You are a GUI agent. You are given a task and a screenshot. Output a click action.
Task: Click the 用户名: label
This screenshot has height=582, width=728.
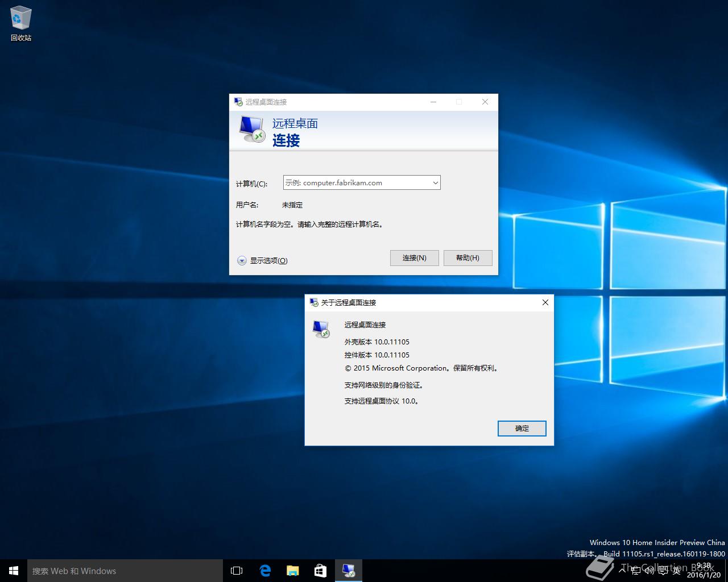(x=247, y=205)
